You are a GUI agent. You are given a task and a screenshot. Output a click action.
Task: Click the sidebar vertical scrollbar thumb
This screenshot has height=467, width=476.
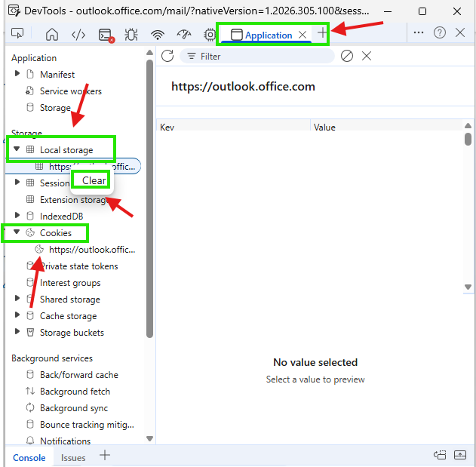tap(149, 199)
